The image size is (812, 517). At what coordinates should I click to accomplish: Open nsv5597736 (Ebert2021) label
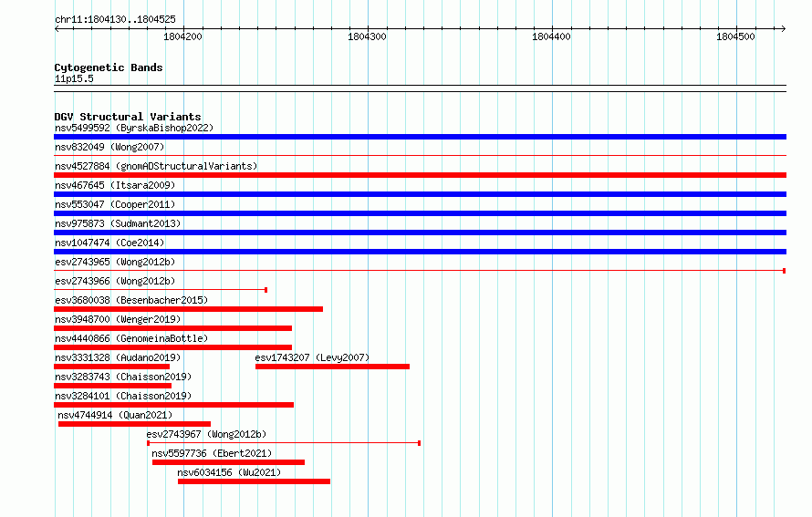coord(212,453)
